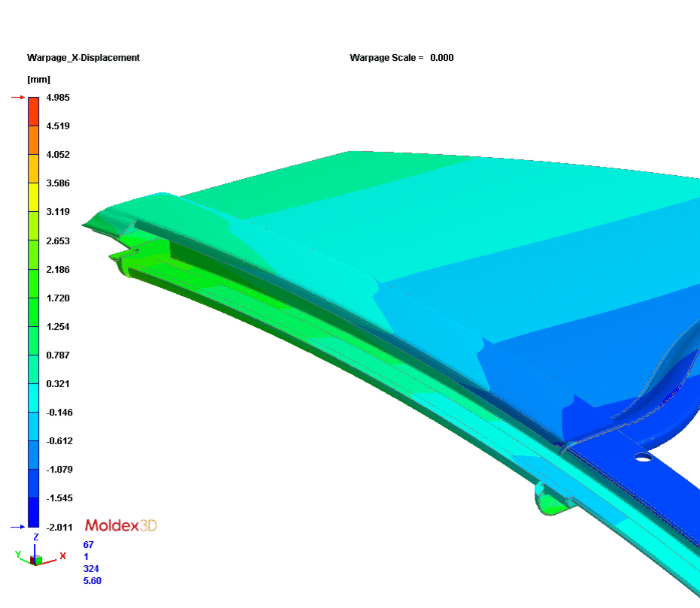This screenshot has width=700, height=608.
Task: Click the blue Z axis label
Action: click(36, 537)
